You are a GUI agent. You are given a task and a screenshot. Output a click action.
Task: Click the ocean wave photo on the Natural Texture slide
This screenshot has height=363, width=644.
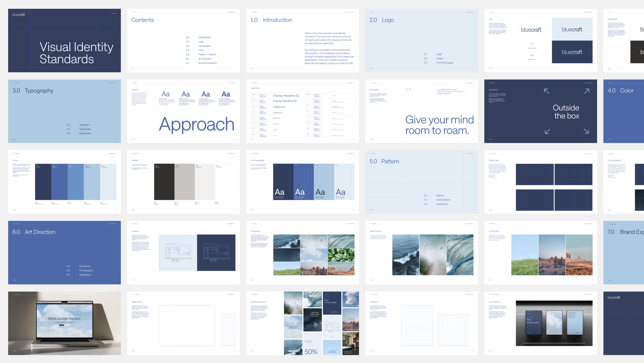pos(405,255)
